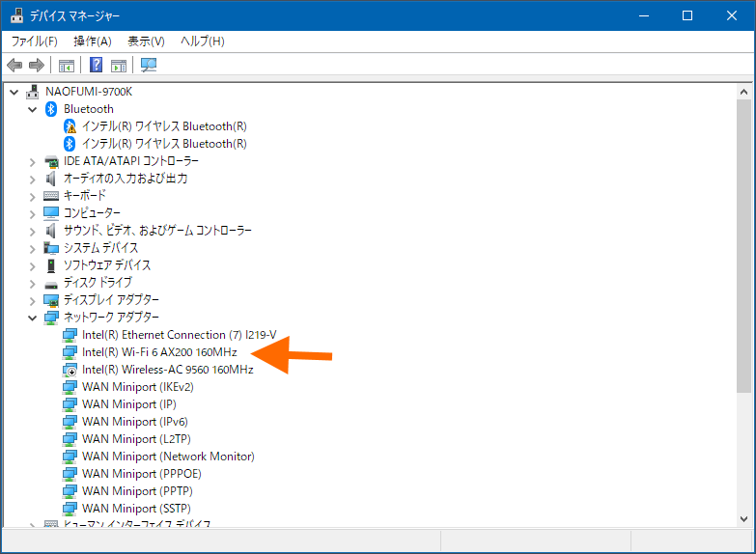Select WAN Miniport (SSTP) entry

coord(136,509)
